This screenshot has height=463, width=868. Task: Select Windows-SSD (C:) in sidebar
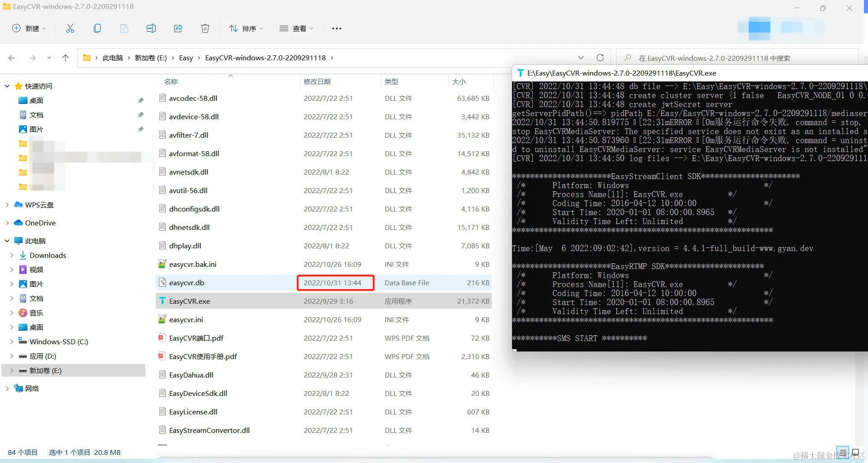pos(58,342)
